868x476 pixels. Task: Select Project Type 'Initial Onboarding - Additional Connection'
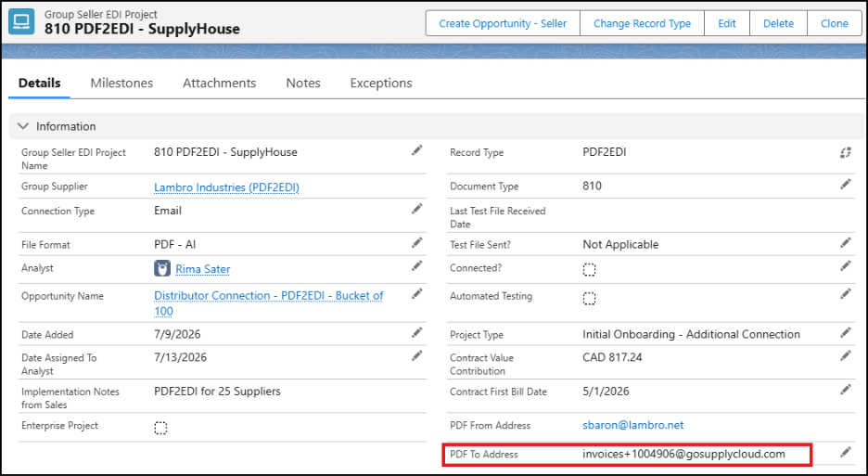click(x=691, y=334)
